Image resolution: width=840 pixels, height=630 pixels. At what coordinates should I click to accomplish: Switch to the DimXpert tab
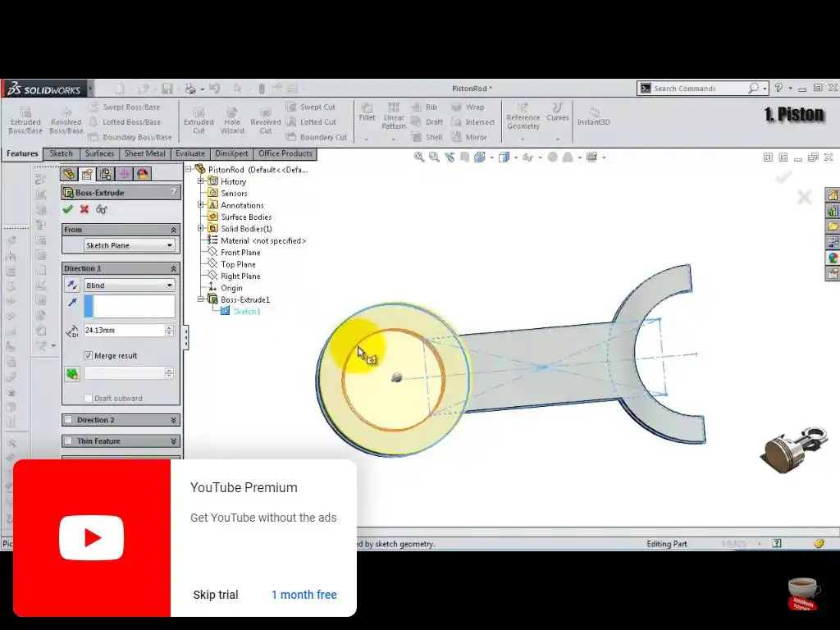(231, 153)
